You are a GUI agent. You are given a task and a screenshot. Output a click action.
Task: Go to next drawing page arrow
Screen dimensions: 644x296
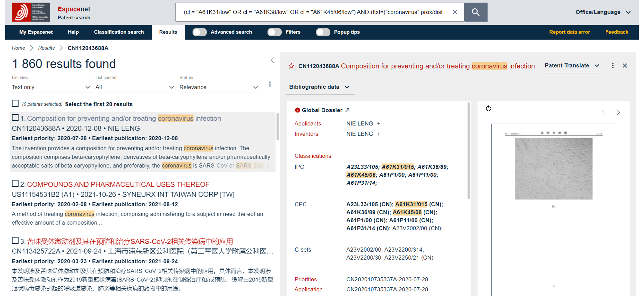point(618,112)
